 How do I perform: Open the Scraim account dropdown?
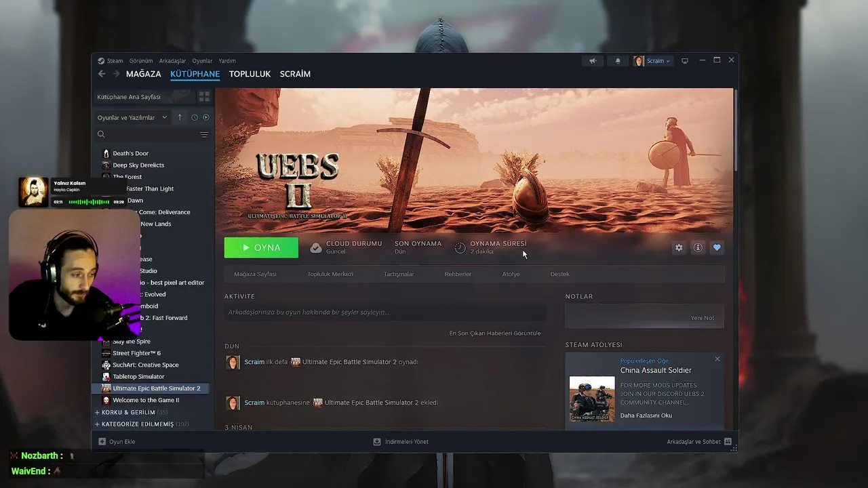tap(658, 61)
